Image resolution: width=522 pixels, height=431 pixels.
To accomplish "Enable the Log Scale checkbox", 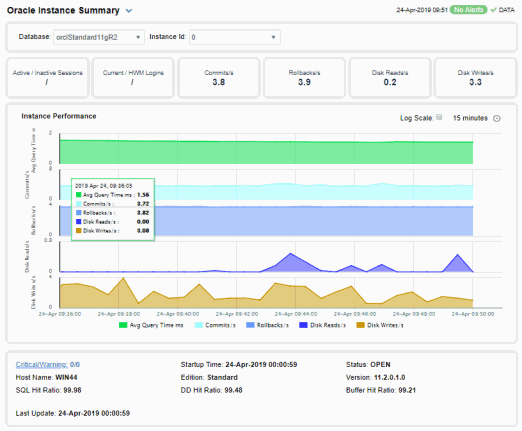I will pos(439,117).
